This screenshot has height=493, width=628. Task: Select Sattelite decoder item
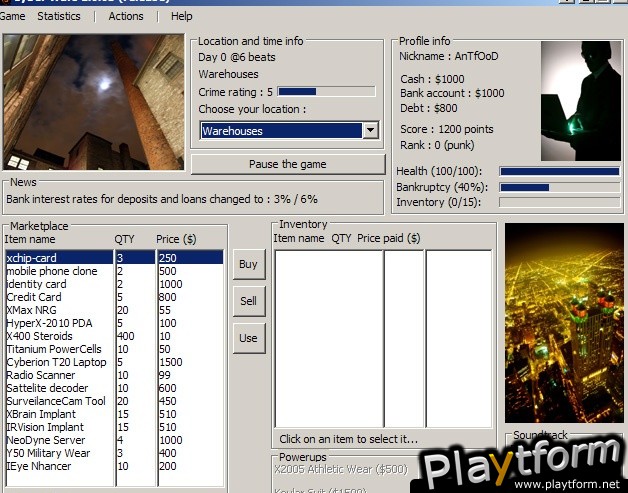[x=59, y=388]
